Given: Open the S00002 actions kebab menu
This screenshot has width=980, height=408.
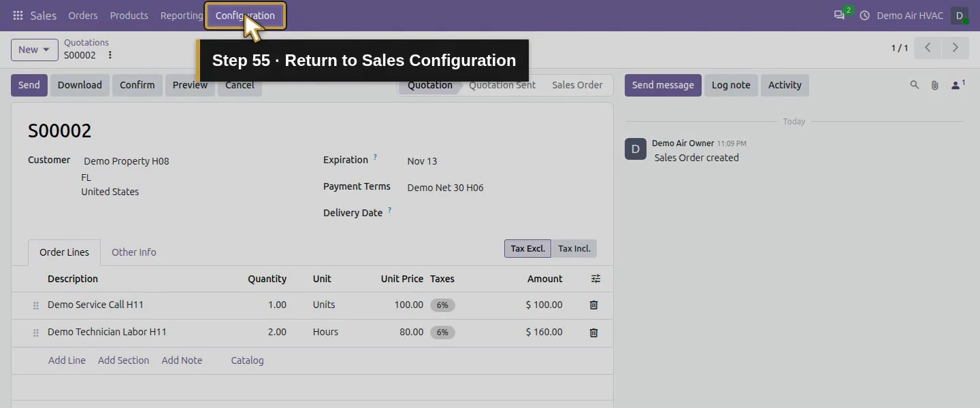Looking at the screenshot, I should [x=110, y=55].
